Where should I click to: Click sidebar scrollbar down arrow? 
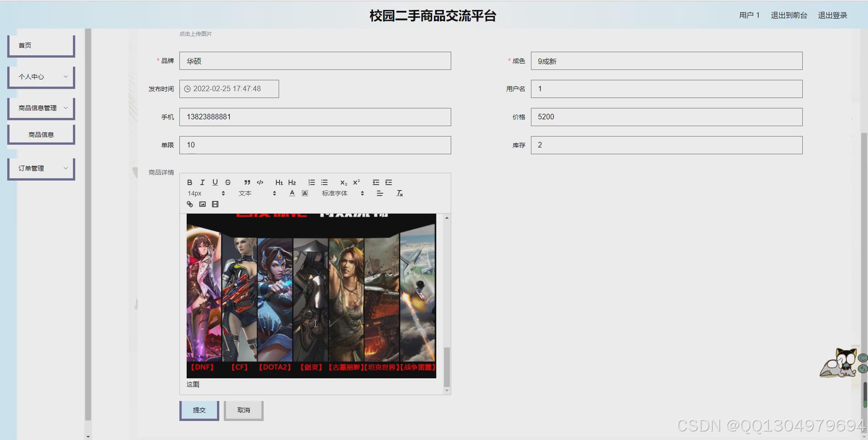(88, 437)
